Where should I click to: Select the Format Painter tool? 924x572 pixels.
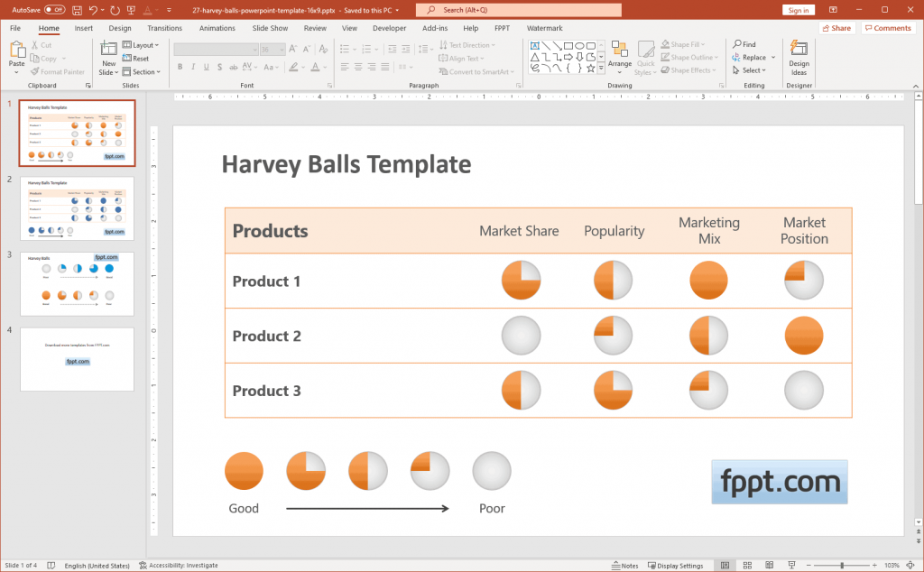click(x=57, y=71)
